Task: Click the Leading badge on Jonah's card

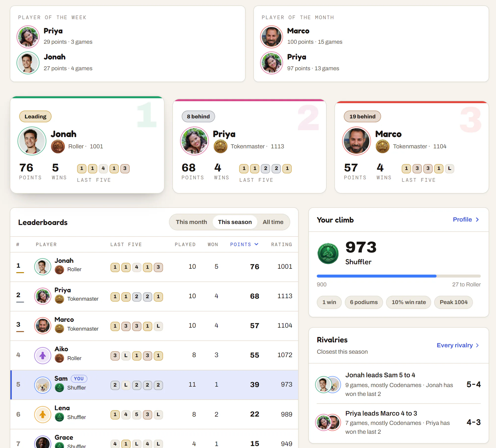Action: [x=35, y=116]
